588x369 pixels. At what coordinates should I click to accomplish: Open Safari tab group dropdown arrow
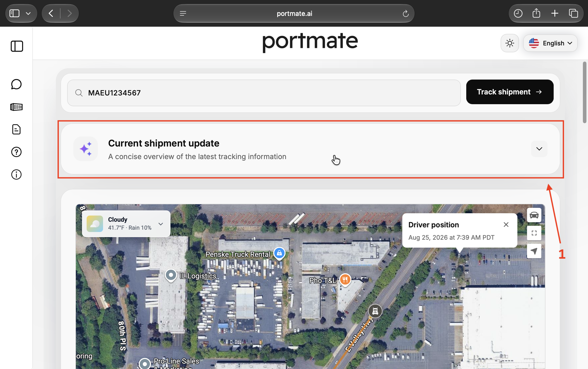[x=28, y=13]
